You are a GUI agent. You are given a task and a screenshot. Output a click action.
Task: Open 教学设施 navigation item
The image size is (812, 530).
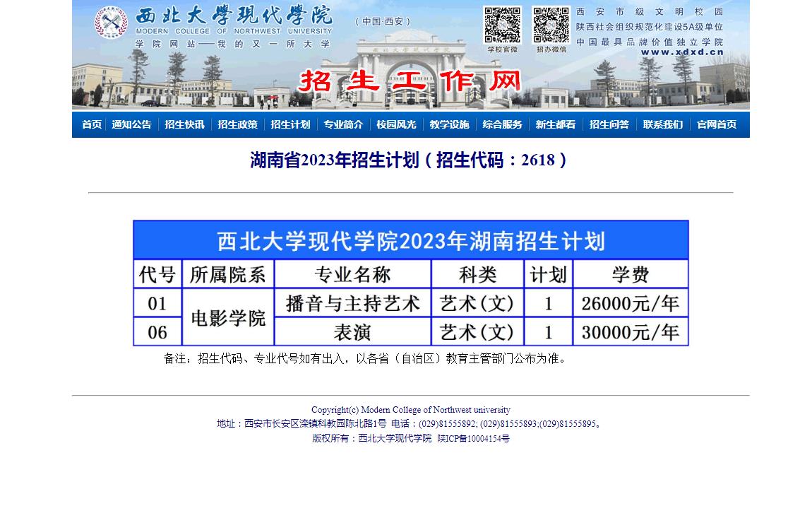pyautogui.click(x=449, y=124)
